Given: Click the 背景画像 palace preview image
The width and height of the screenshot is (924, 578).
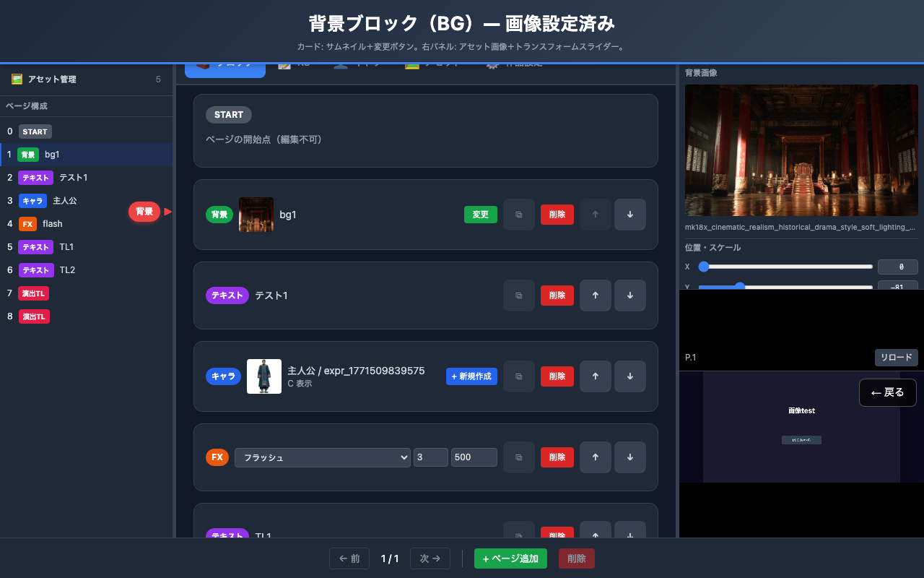Looking at the screenshot, I should click(801, 150).
